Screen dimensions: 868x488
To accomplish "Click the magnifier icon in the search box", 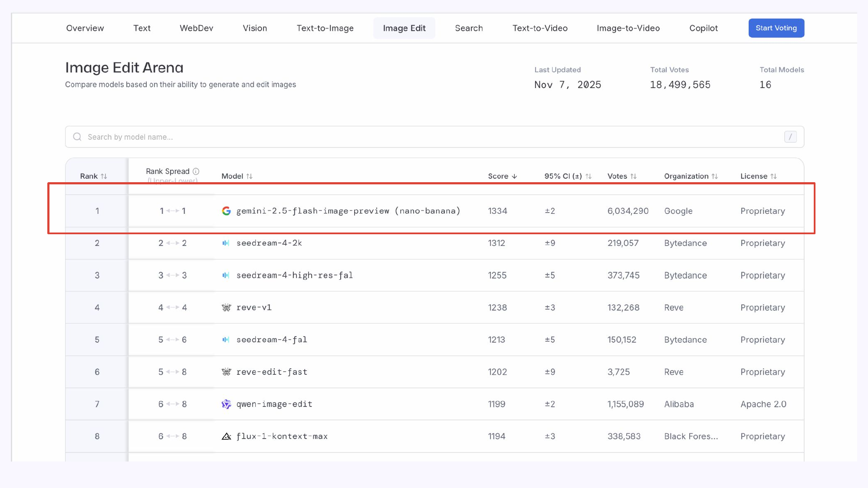I will pos(77,137).
